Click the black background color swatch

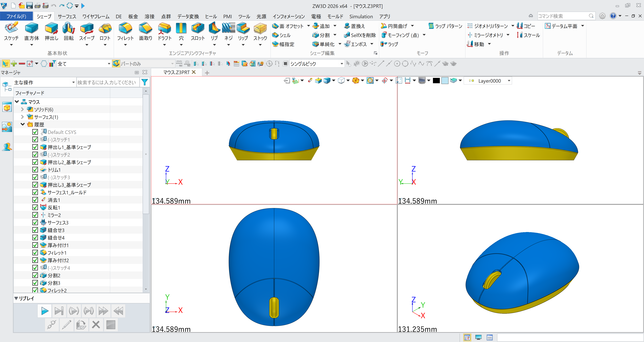[436, 81]
